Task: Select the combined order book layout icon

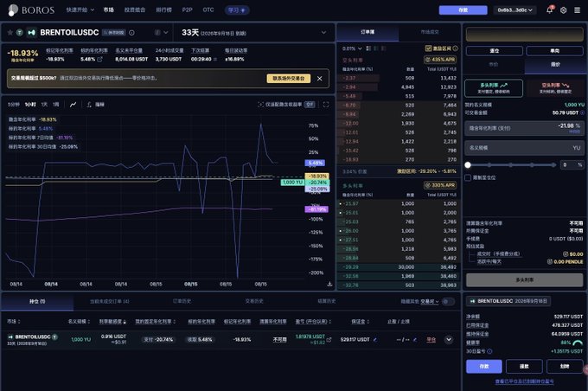Action: [368, 48]
